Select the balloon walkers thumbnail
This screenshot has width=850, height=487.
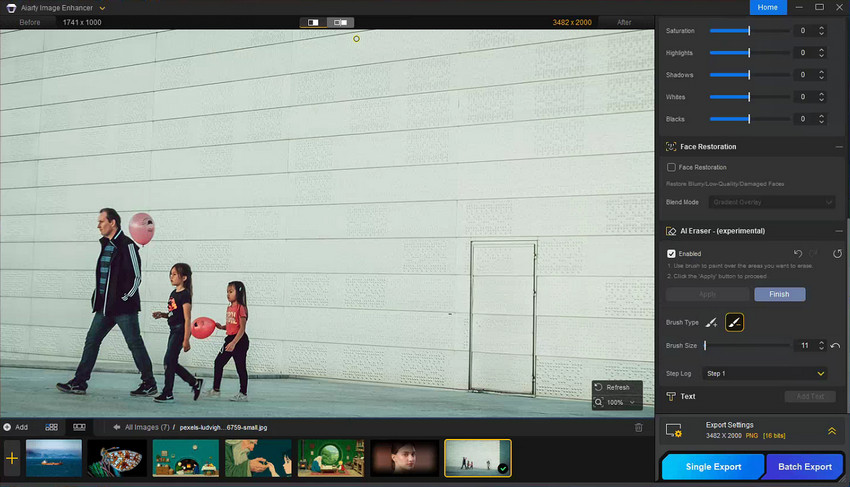[478, 458]
